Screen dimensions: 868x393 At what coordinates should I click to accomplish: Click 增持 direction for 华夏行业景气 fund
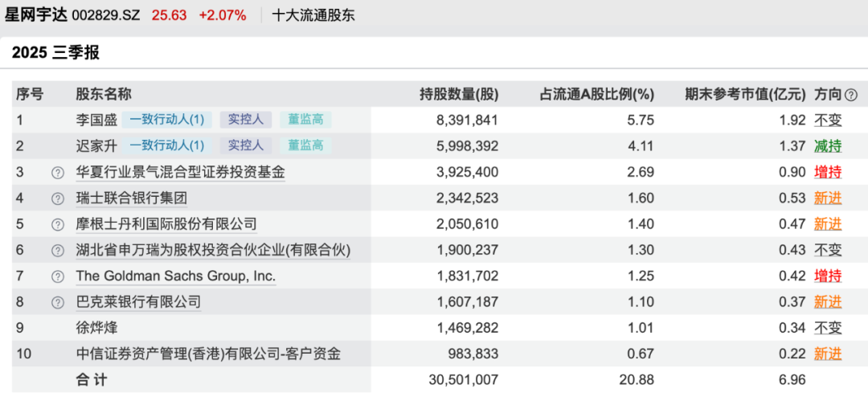pyautogui.click(x=828, y=172)
